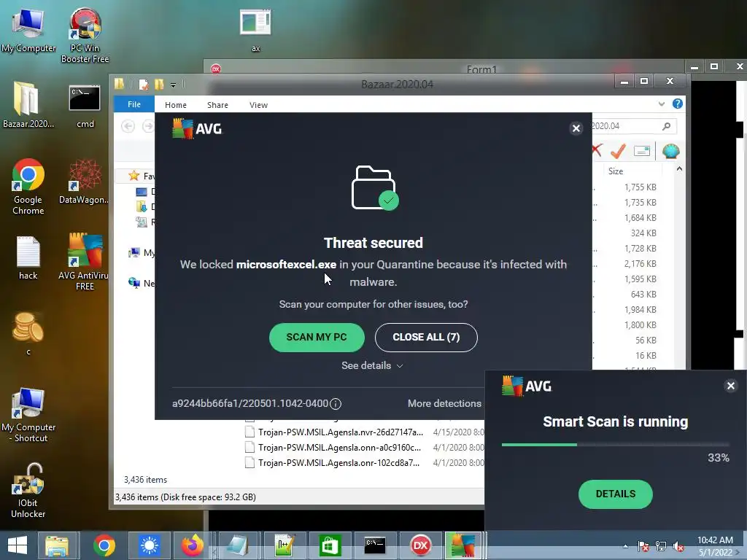Click the Explorer ribbon help question mark
This screenshot has width=747, height=560.
pyautogui.click(x=678, y=104)
